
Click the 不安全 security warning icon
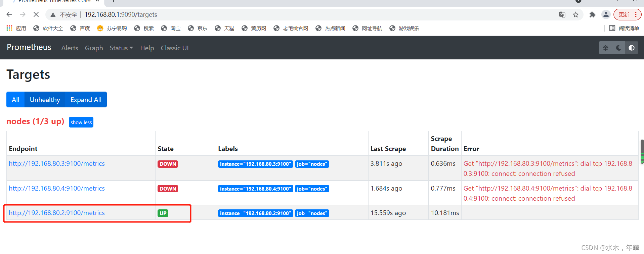point(53,15)
